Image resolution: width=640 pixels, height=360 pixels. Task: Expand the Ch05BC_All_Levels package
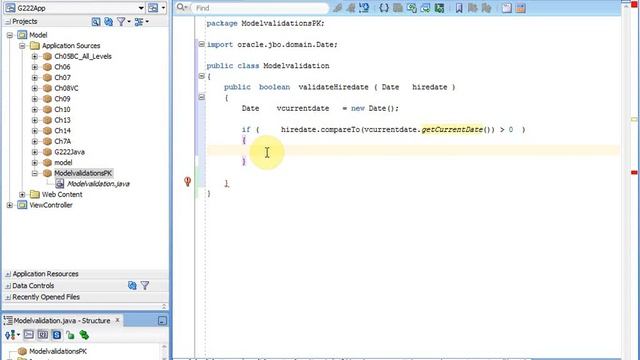35,56
